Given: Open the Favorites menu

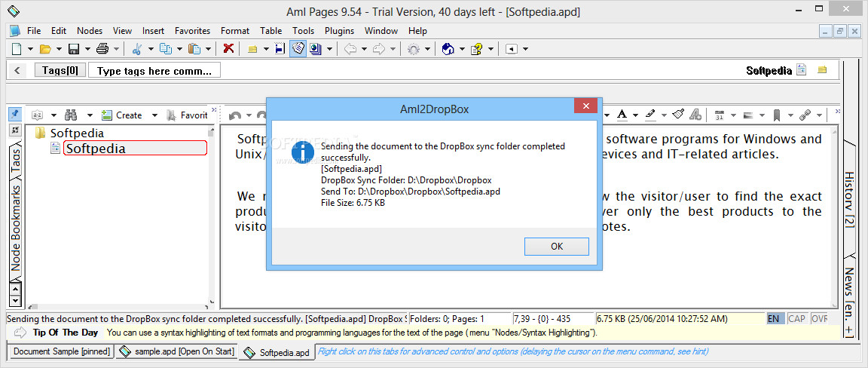Looking at the screenshot, I should (193, 30).
